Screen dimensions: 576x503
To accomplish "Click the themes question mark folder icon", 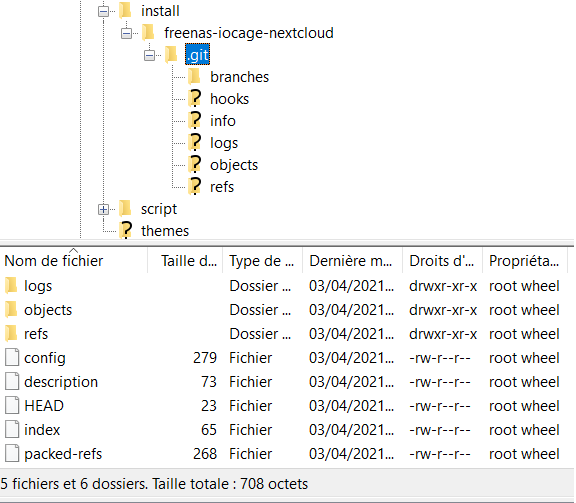I will [x=126, y=230].
